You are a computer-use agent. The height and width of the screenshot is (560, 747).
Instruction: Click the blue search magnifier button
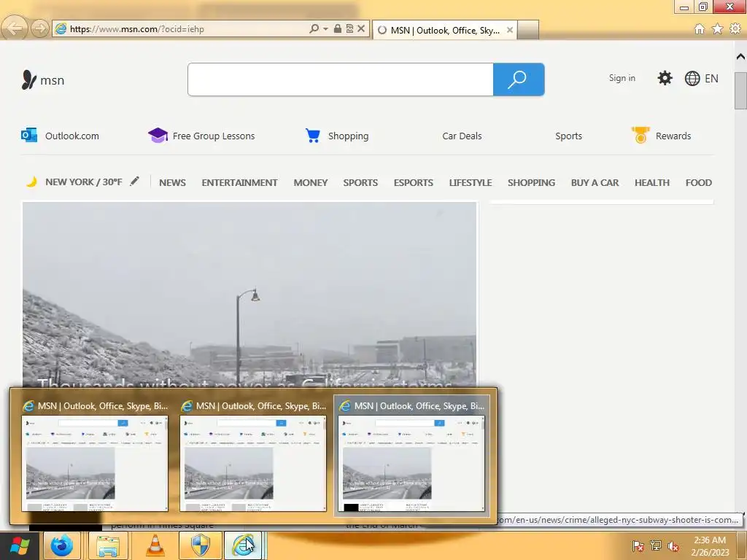pyautogui.click(x=519, y=79)
